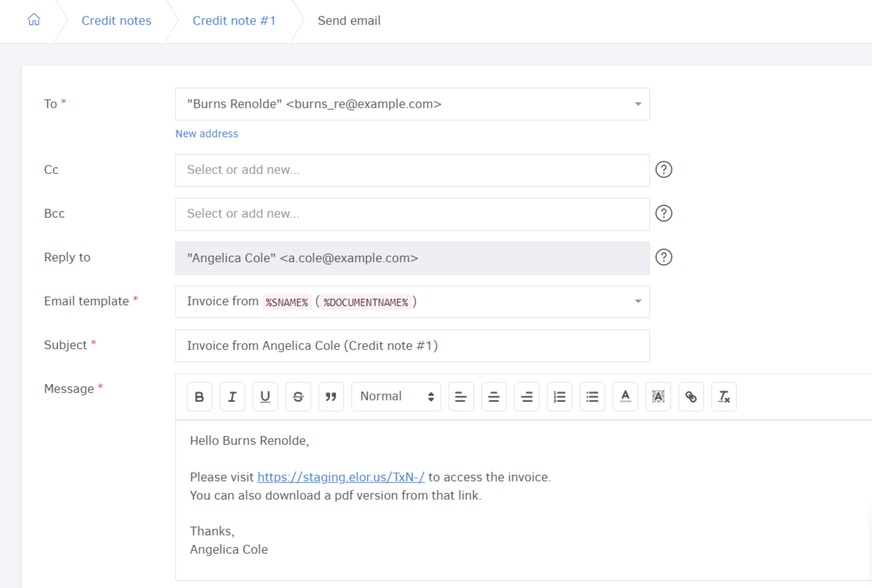Open the Credit note #1 breadcrumb
The image size is (872, 588).
(x=234, y=21)
